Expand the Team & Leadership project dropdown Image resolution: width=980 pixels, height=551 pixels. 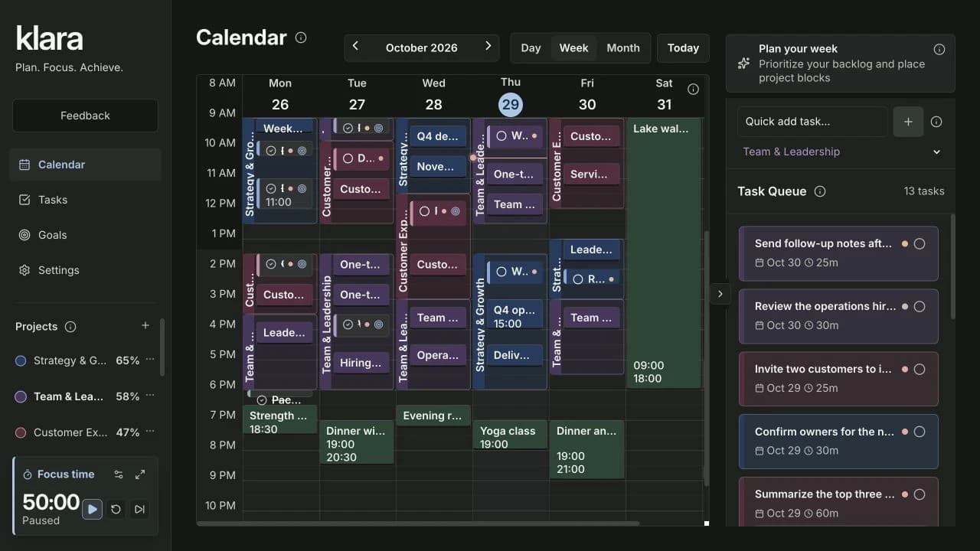(x=841, y=152)
